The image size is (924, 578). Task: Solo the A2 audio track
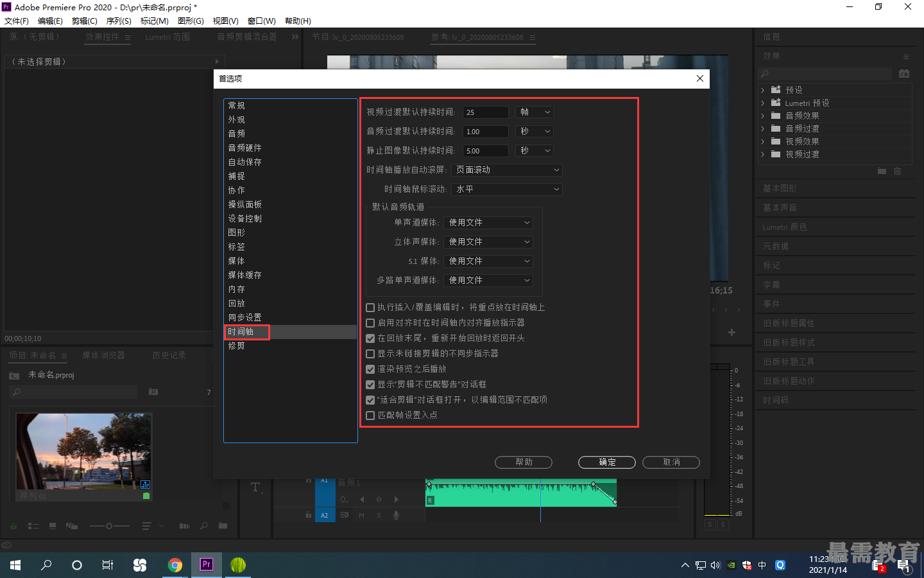pyautogui.click(x=379, y=515)
